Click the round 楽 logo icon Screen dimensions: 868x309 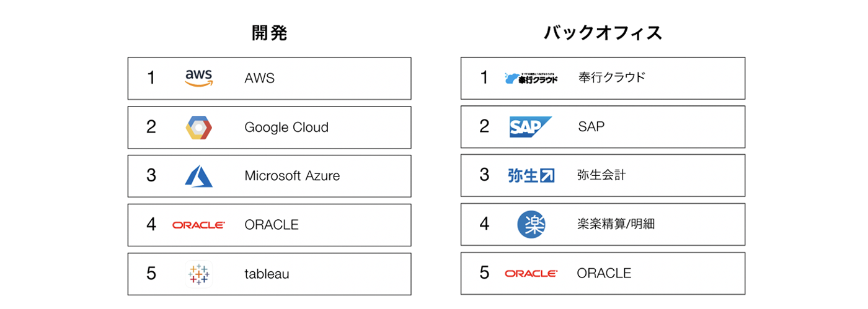531,224
